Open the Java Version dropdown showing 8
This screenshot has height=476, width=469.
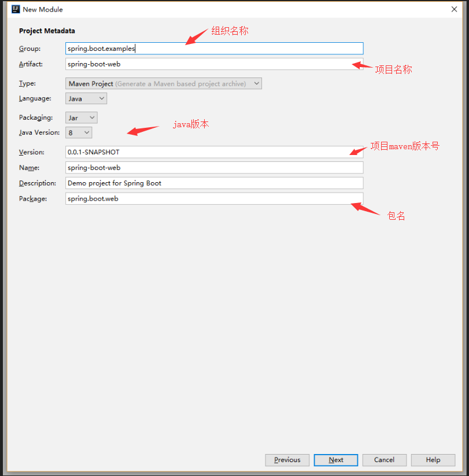pos(78,132)
